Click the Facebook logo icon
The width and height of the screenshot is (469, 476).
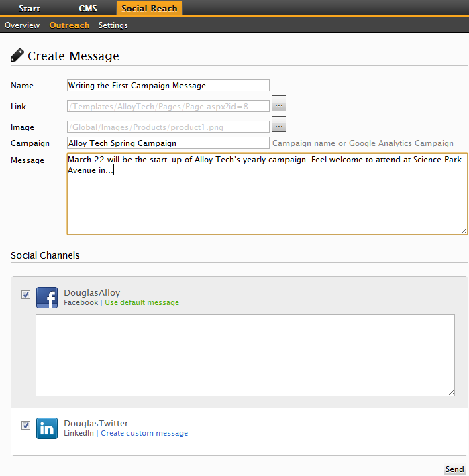pos(47,298)
